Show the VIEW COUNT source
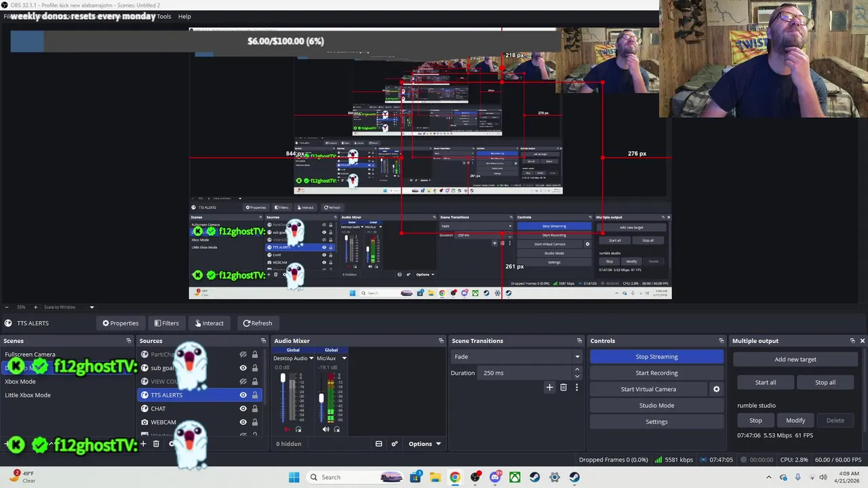 [x=243, y=382]
